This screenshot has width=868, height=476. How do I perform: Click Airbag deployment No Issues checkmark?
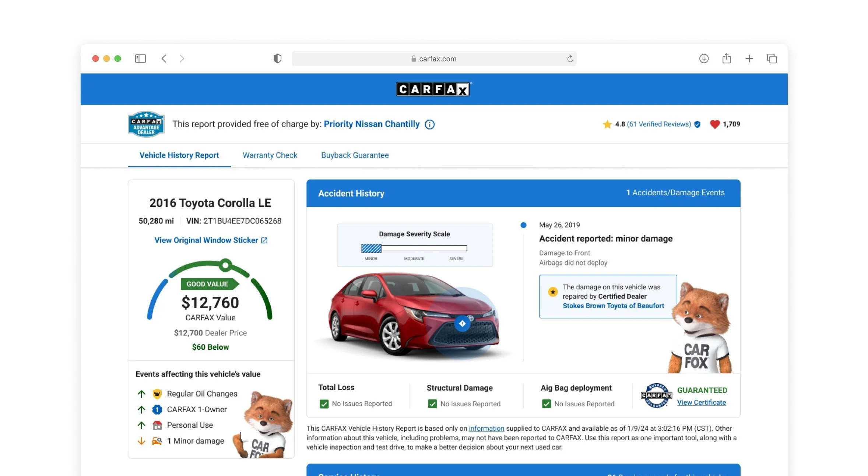pos(547,404)
